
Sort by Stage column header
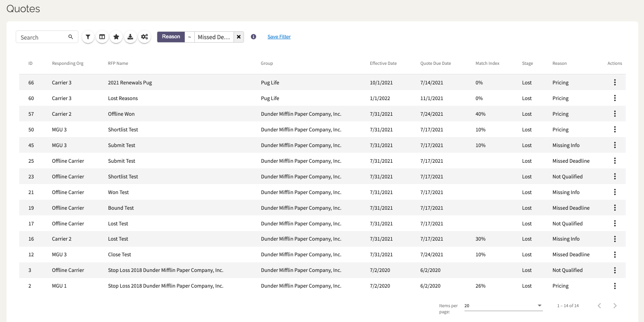coord(528,64)
